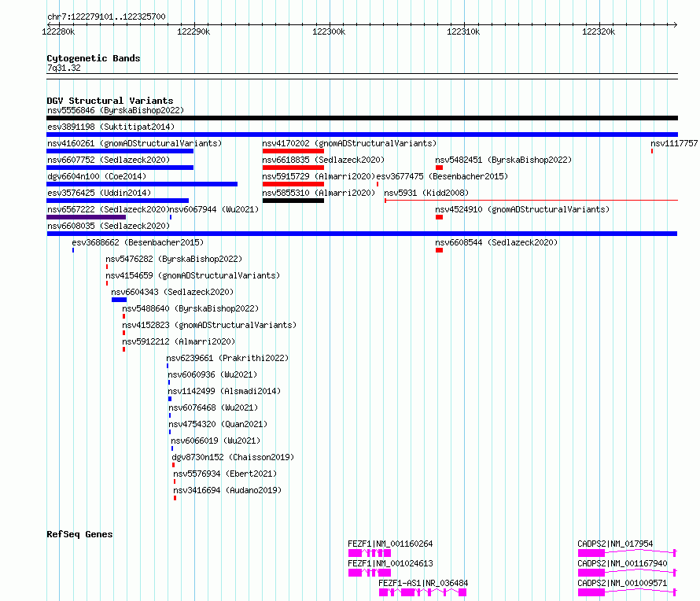Select nsv4524910 (gnomADStructuralVariants) label
Viewport: 700px width, 601px height.
click(x=522, y=209)
